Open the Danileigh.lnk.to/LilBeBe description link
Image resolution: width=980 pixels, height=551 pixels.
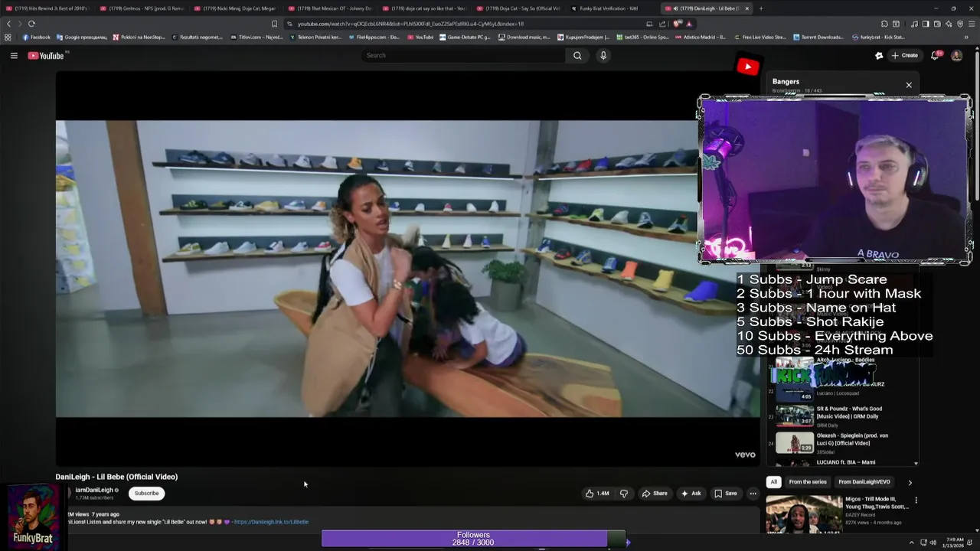(271, 522)
